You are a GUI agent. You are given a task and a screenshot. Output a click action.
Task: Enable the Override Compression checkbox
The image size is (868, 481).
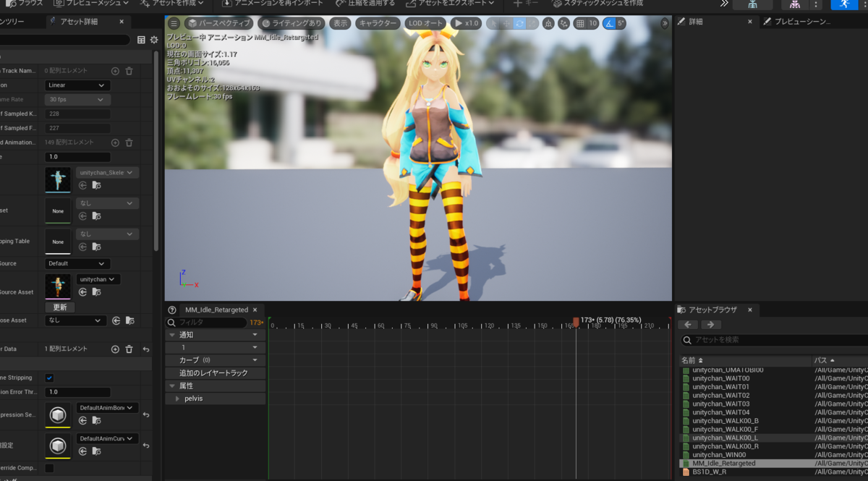(x=49, y=468)
